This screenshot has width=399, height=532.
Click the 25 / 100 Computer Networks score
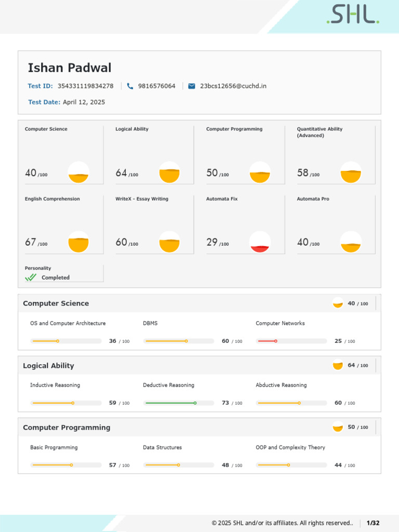(345, 341)
